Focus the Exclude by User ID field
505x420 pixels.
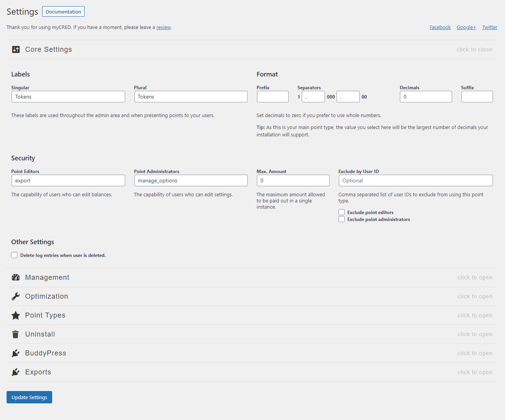tap(415, 180)
